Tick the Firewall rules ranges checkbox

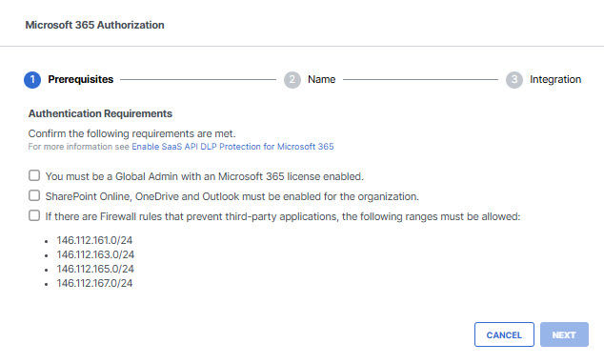(x=34, y=215)
